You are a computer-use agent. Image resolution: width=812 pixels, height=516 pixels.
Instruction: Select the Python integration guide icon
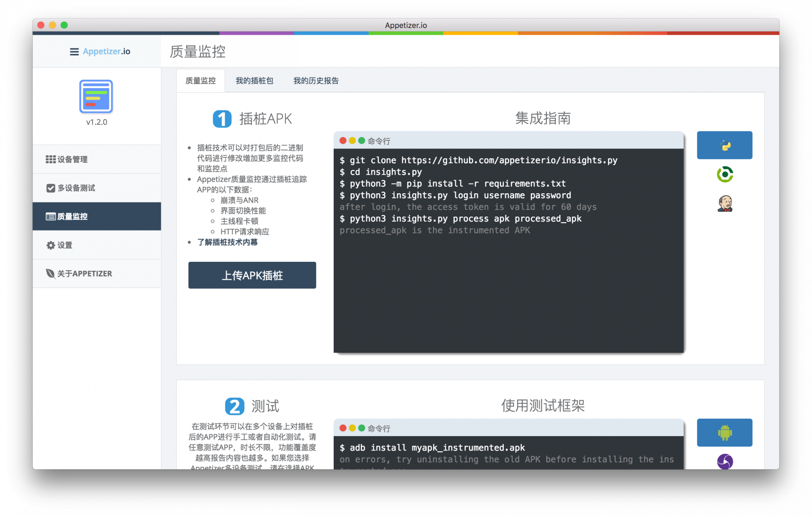point(724,145)
